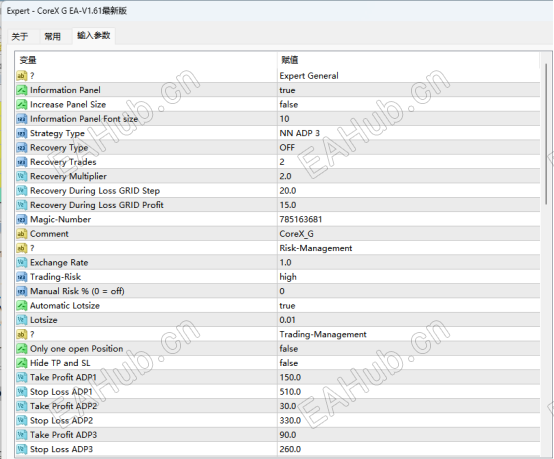Click the icon beside Magic-Number
The width and height of the screenshot is (554, 459).
point(22,219)
